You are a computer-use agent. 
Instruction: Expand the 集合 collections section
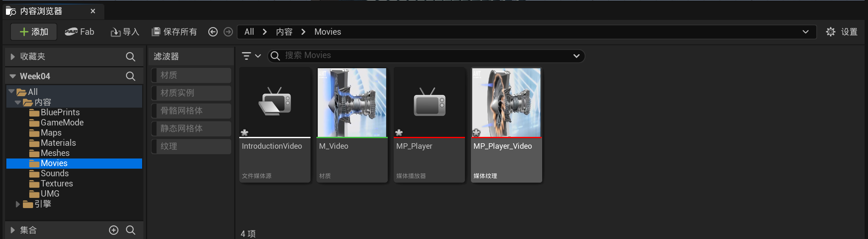click(13, 230)
